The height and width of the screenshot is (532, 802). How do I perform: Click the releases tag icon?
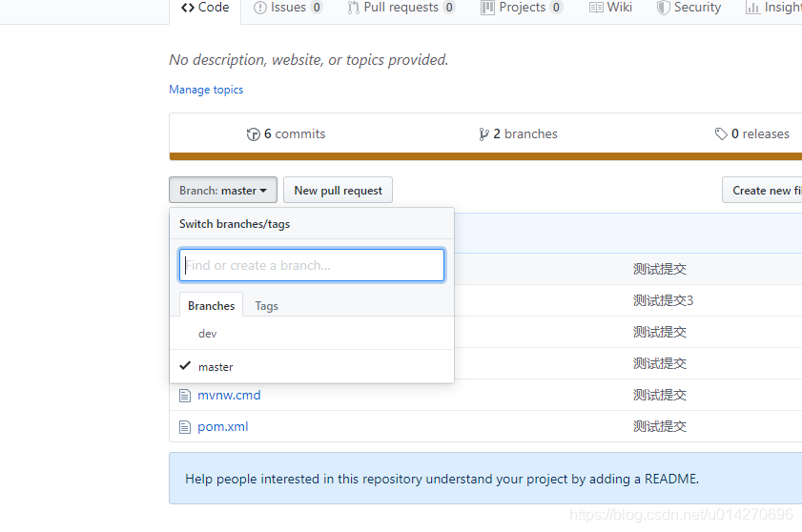[721, 134]
